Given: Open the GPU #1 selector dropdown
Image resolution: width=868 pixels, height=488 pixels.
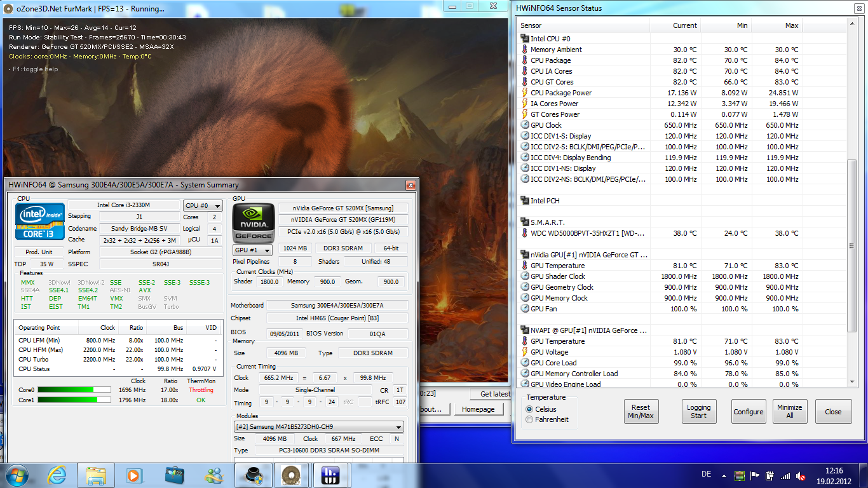Looking at the screenshot, I should 252,250.
